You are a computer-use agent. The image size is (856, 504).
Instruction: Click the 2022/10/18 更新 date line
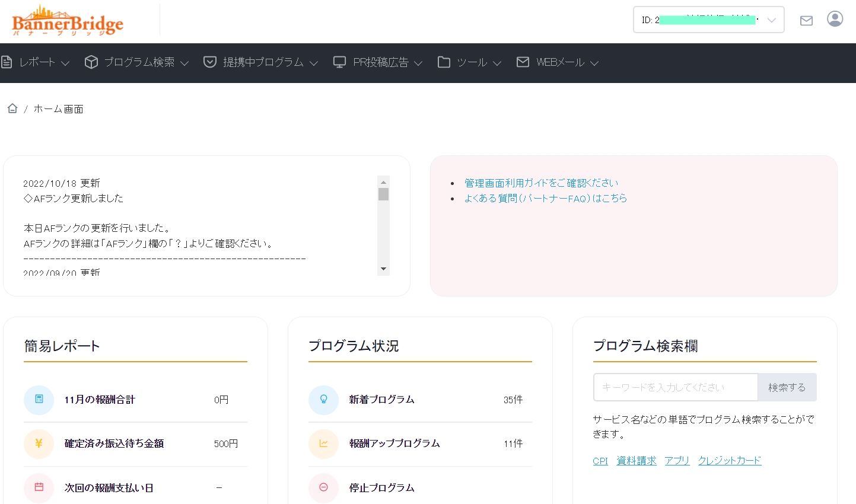(62, 183)
